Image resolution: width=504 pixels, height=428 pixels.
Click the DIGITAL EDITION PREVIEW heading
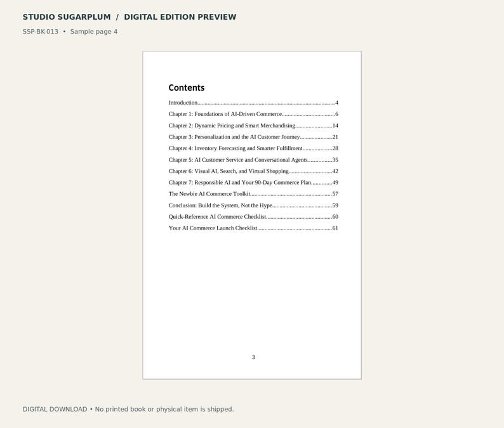(x=180, y=17)
